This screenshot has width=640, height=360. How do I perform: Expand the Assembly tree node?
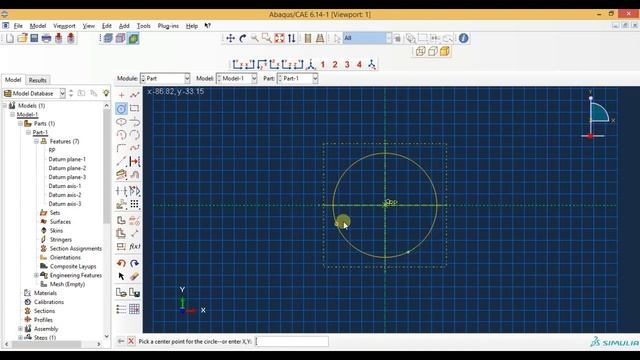(20, 329)
